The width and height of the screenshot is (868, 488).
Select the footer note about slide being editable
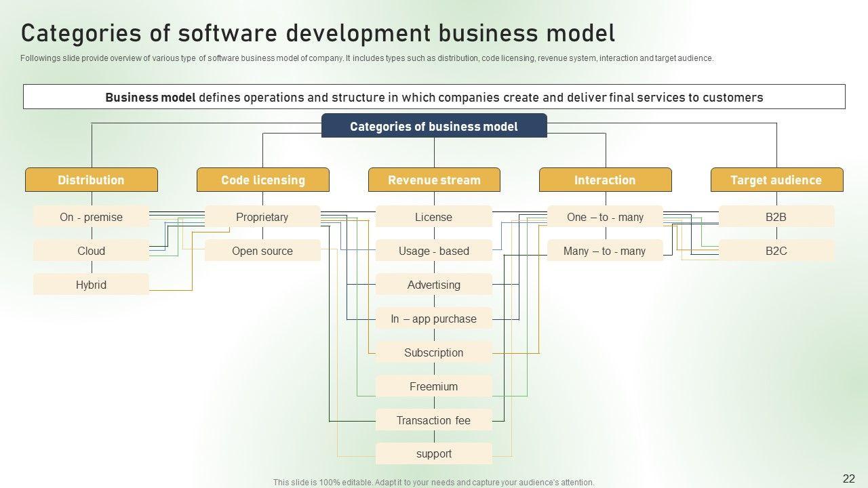[434, 483]
